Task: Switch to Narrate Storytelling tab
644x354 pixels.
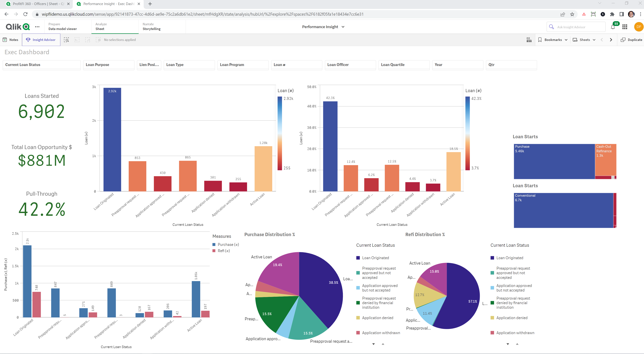Action: click(151, 26)
